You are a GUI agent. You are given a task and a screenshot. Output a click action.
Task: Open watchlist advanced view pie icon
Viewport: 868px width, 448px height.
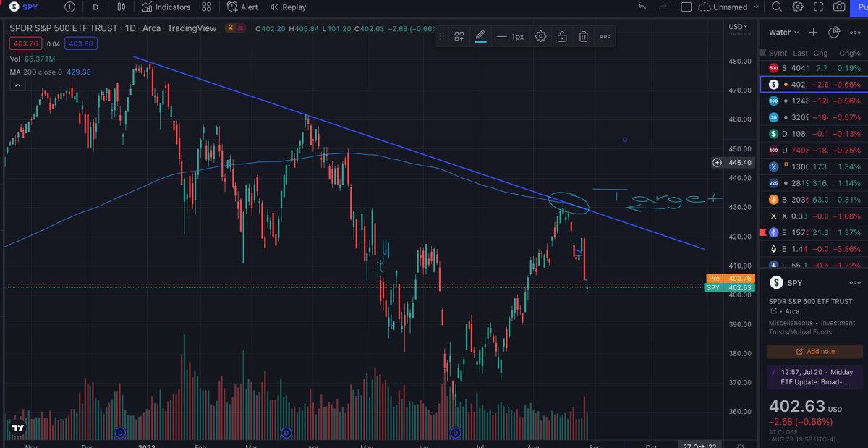click(x=833, y=32)
